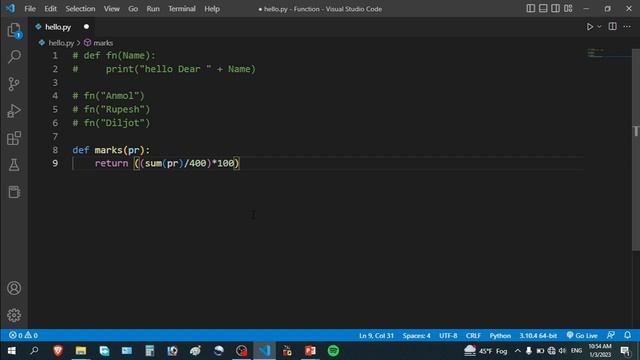Open Calculator from taskbar
This screenshot has height=360, width=640.
[x=149, y=351]
